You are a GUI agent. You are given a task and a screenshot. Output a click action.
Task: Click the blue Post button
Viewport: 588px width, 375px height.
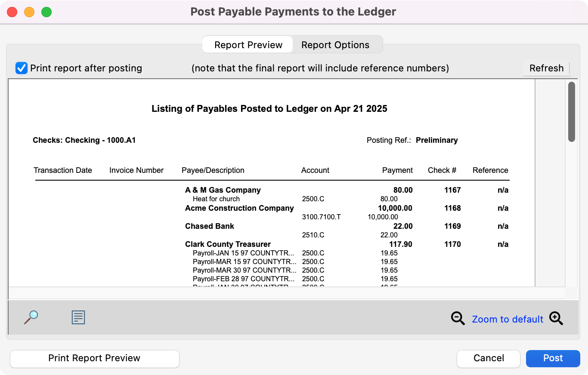pos(553,358)
